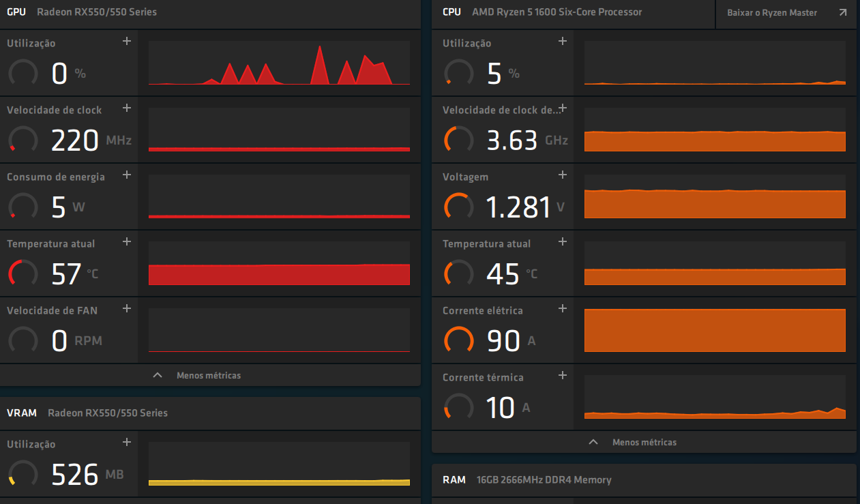
Task: Click the plus icon next to Consumo de energia
Action: pos(126,175)
